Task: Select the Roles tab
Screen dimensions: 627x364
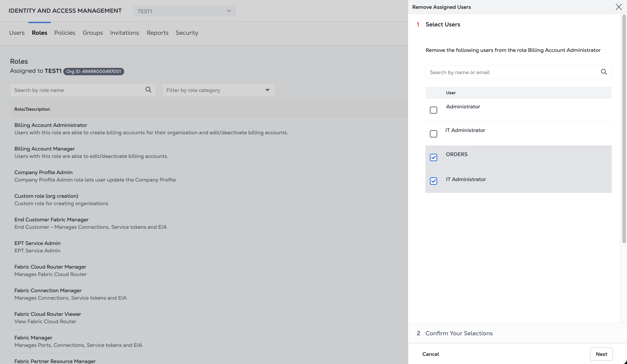Action: click(40, 33)
